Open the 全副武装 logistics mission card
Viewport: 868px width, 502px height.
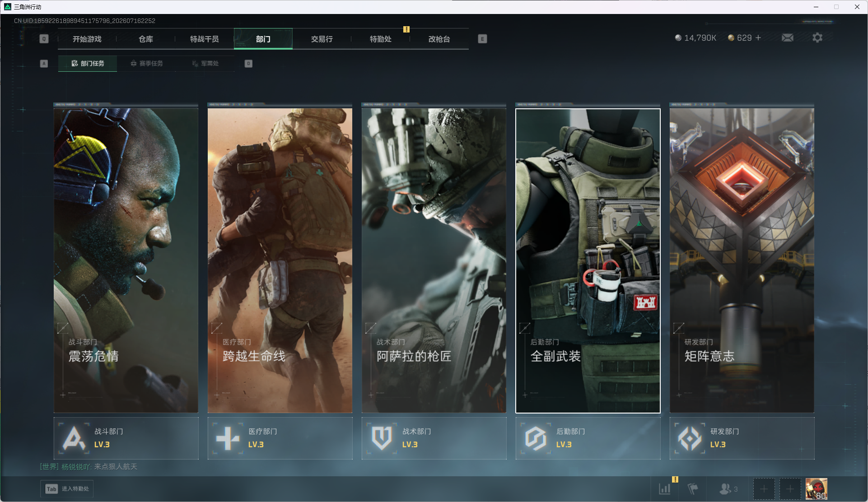(x=588, y=260)
